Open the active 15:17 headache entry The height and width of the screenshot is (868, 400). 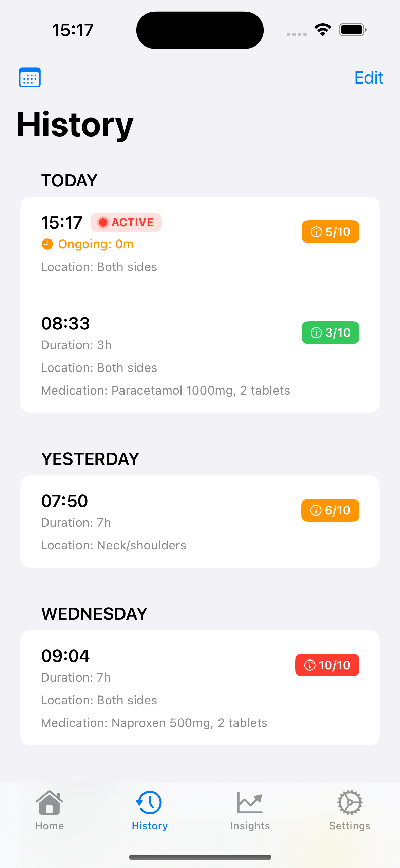coord(200,247)
